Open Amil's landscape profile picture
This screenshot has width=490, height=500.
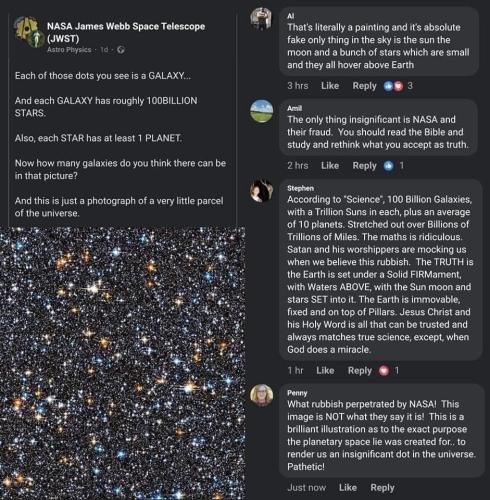[x=261, y=111]
